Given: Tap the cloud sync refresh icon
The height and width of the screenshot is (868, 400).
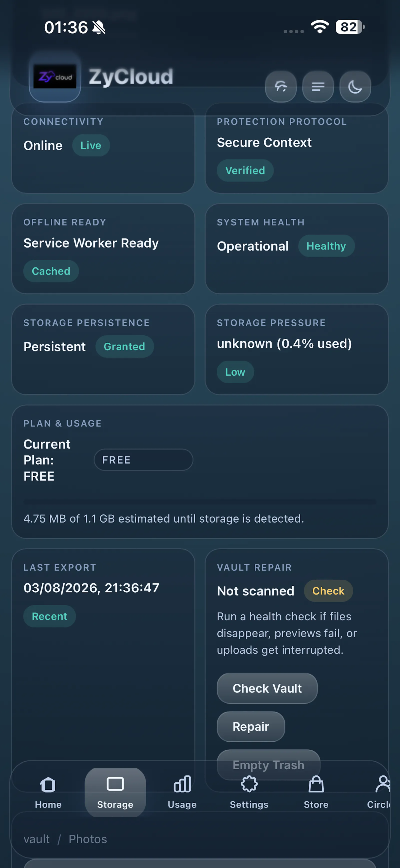Looking at the screenshot, I should coord(281,87).
